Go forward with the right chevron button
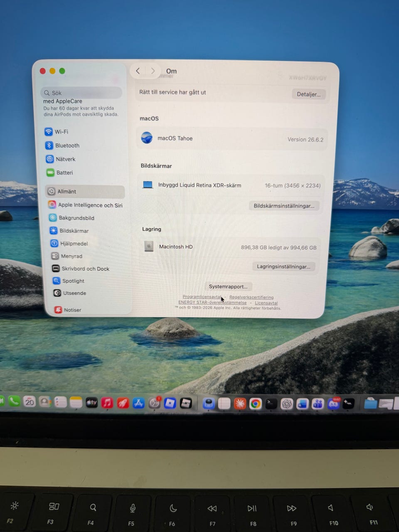Viewport: 399px width, 532px height. pyautogui.click(x=153, y=71)
